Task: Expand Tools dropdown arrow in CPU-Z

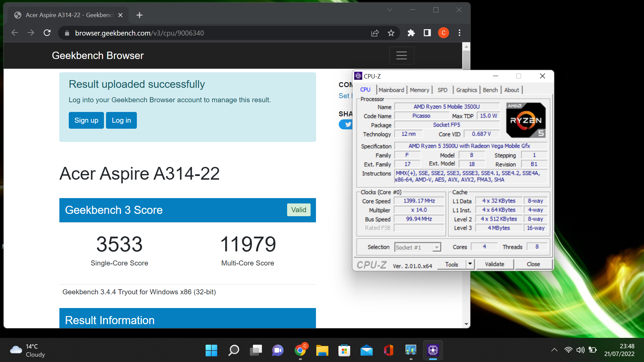Action: click(470, 264)
